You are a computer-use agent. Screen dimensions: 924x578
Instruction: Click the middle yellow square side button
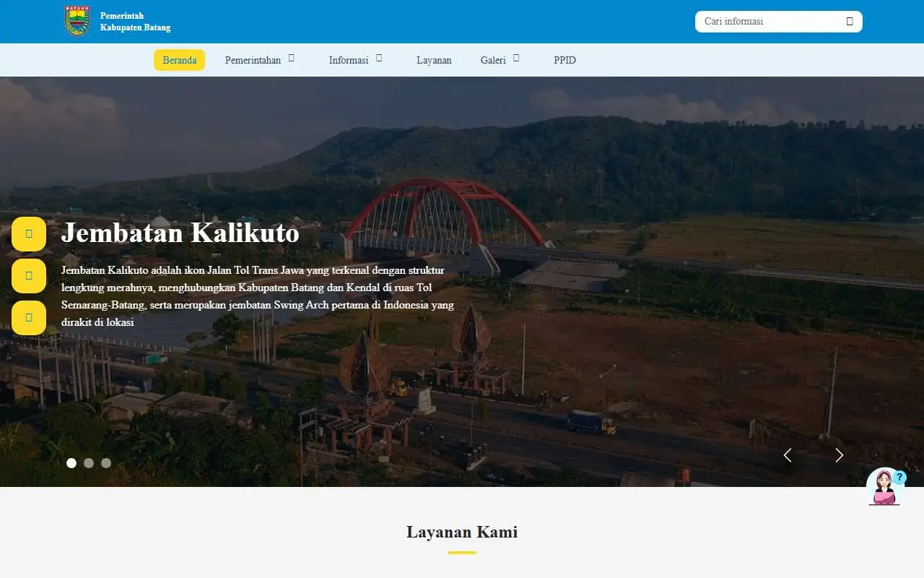[29, 276]
